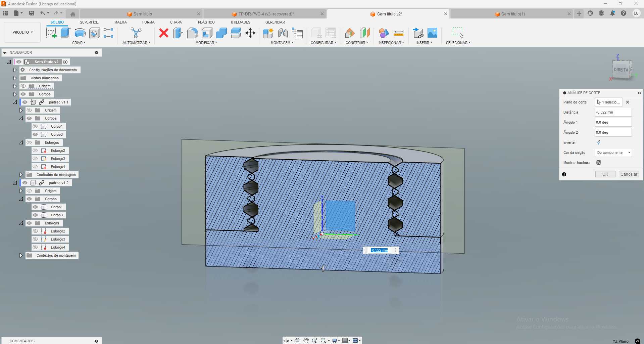Select the Automate tool icon

click(x=136, y=33)
